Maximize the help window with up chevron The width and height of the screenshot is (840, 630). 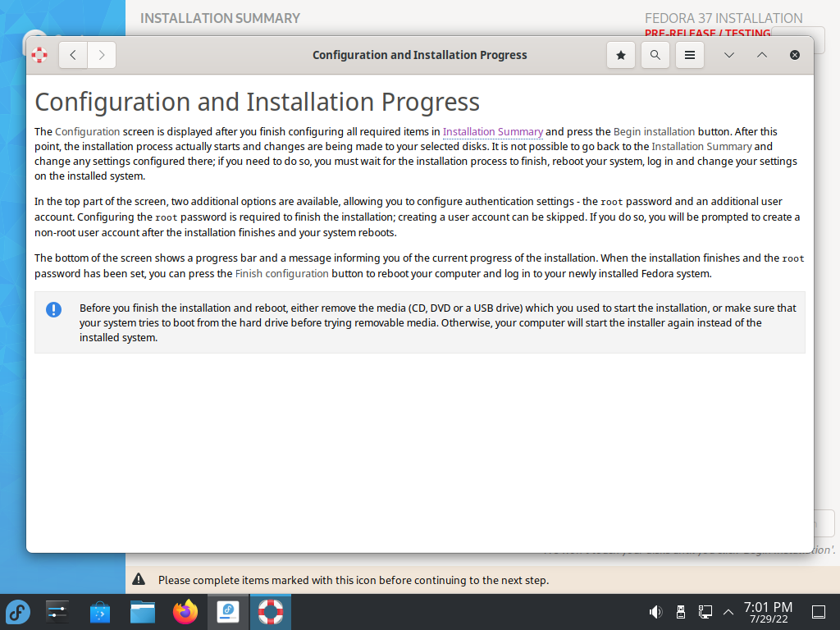762,55
